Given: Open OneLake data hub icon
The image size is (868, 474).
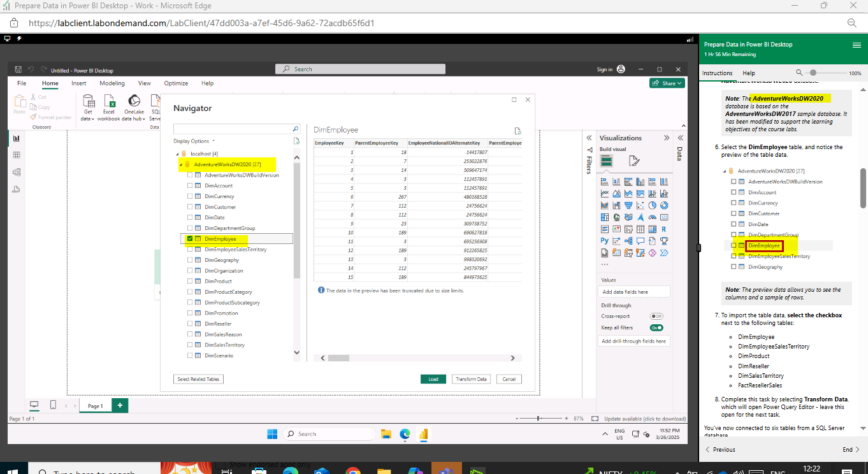Looking at the screenshot, I should tap(134, 107).
